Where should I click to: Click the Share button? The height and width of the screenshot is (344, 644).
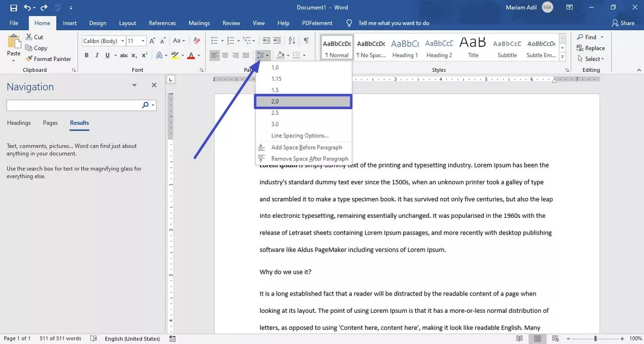click(x=623, y=23)
